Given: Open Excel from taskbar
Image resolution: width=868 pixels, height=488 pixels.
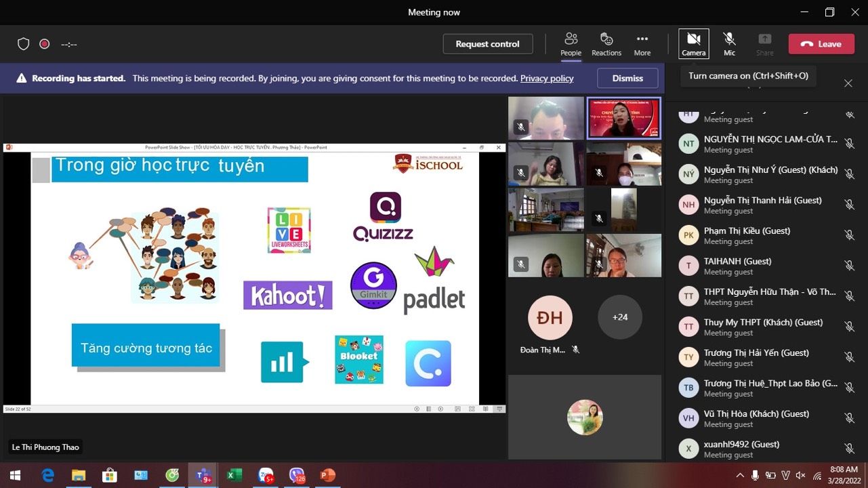Looking at the screenshot, I should (x=234, y=476).
